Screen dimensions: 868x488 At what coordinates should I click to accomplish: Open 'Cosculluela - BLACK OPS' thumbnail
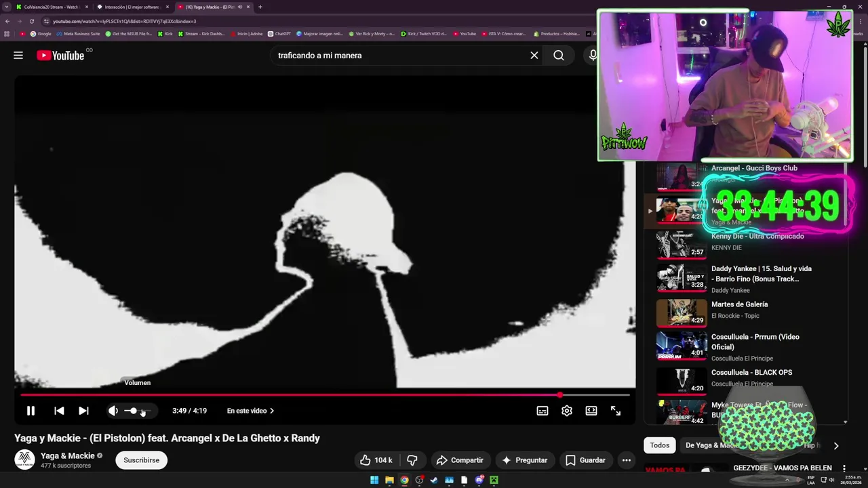[682, 381]
